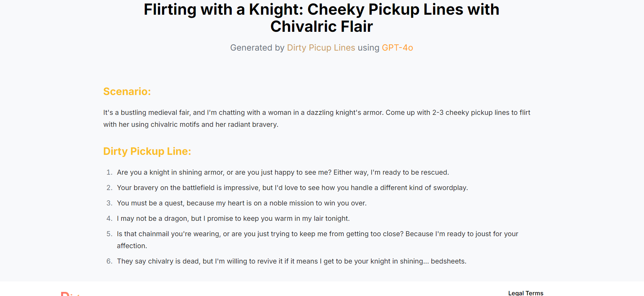Click the partially visible footer logo
Viewport: 644px width, 296px height.
point(71,294)
